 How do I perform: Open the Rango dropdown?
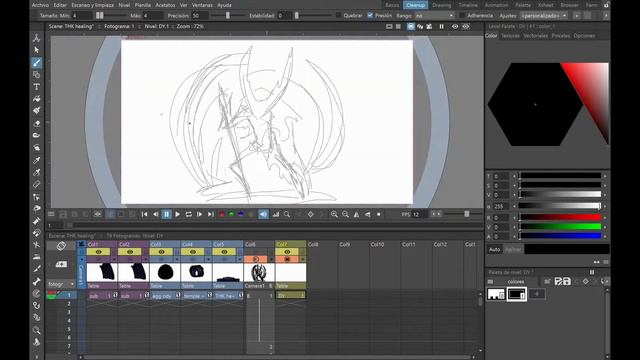(434, 16)
